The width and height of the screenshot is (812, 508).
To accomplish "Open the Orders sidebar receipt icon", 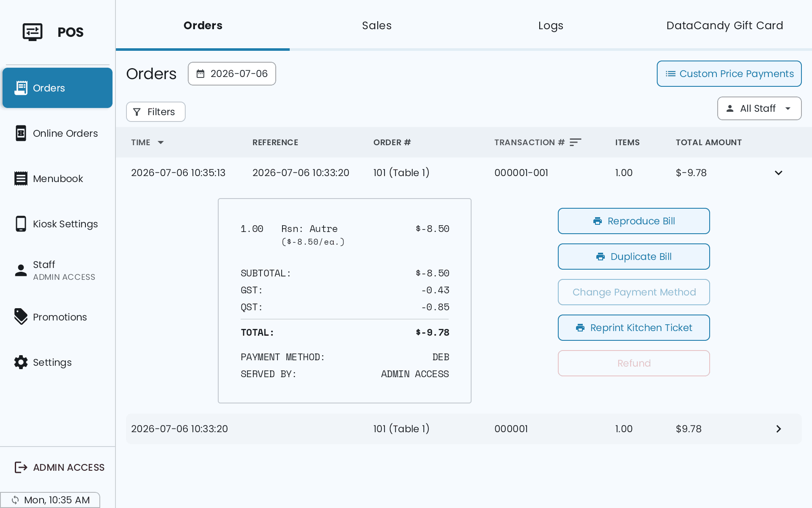I will pyautogui.click(x=21, y=88).
